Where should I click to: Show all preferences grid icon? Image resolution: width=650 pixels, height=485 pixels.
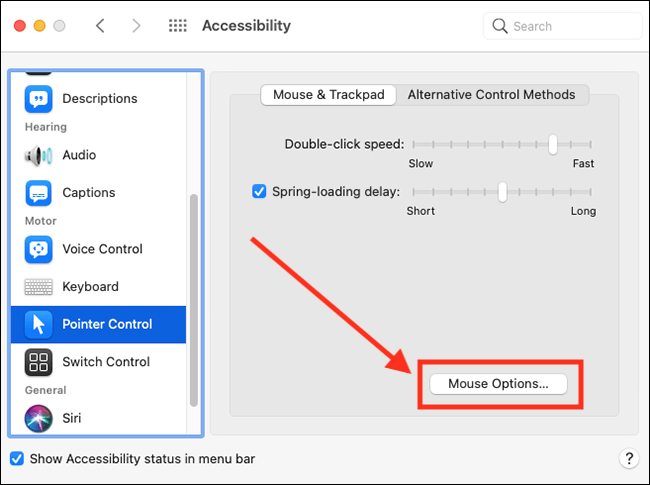(x=178, y=26)
